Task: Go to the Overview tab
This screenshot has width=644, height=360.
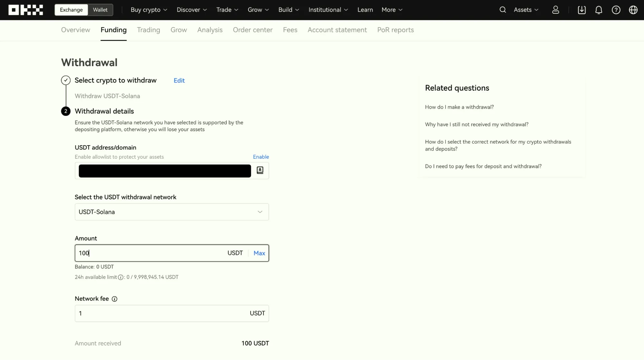Action: click(75, 30)
